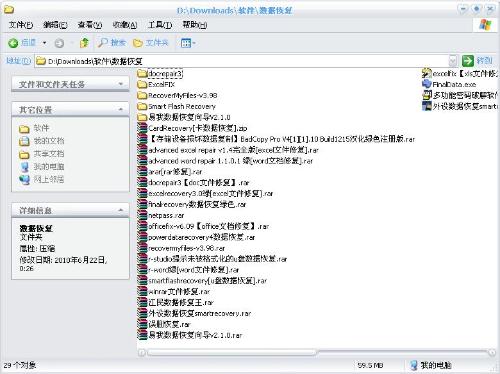Select netpass.rar file
This screenshot has height=374, width=500.
(x=161, y=215)
